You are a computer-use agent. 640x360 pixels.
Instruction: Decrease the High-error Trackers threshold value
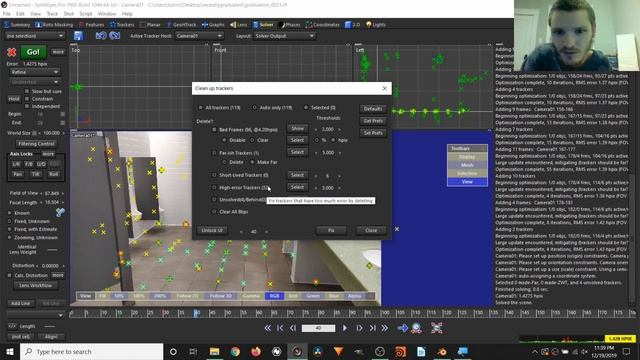coord(316,188)
